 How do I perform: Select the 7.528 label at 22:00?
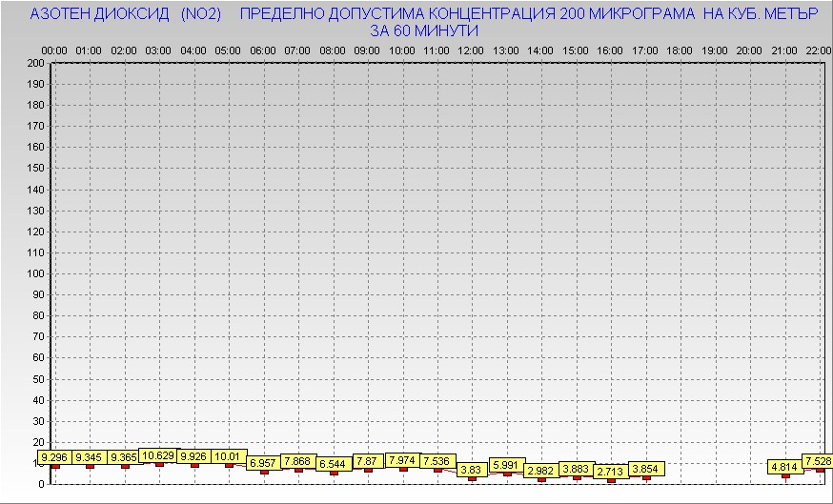click(818, 462)
